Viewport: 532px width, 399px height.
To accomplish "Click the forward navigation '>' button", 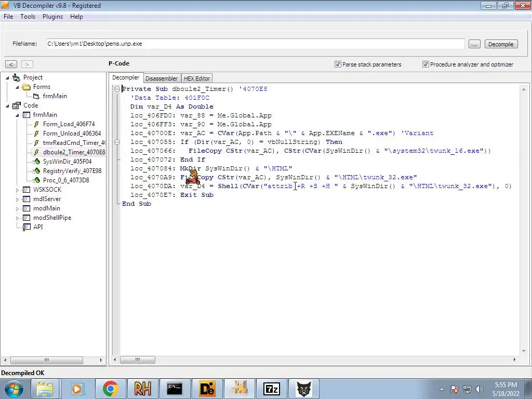I will pos(27,64).
